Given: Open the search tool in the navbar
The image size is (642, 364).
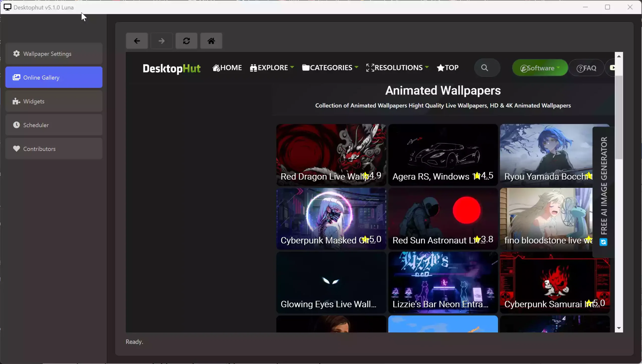Looking at the screenshot, I should click(487, 68).
